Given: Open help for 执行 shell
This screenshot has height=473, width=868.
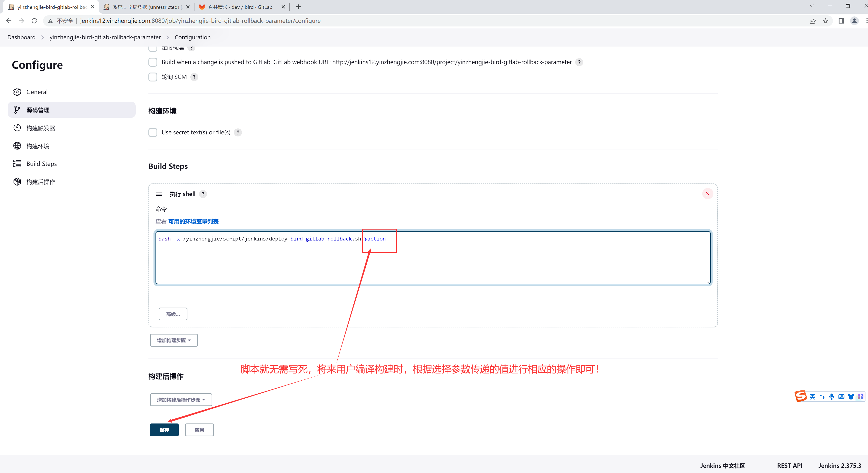Looking at the screenshot, I should (203, 194).
